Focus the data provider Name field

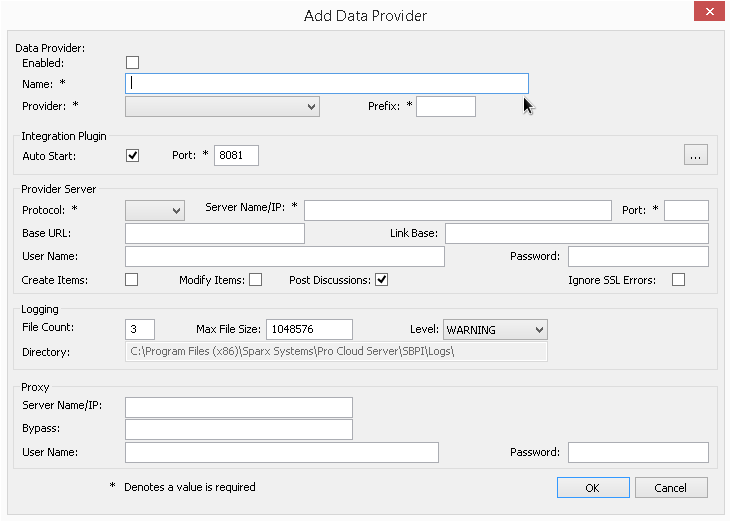tap(327, 84)
